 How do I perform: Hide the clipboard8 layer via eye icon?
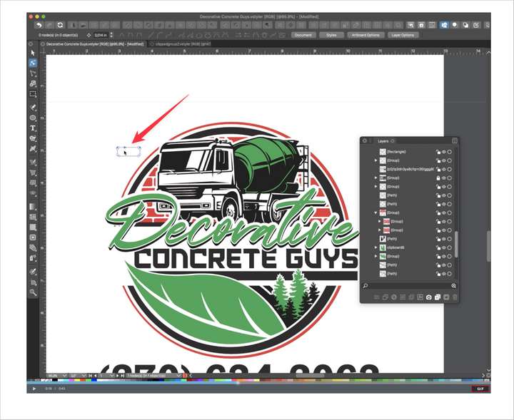[x=444, y=248]
